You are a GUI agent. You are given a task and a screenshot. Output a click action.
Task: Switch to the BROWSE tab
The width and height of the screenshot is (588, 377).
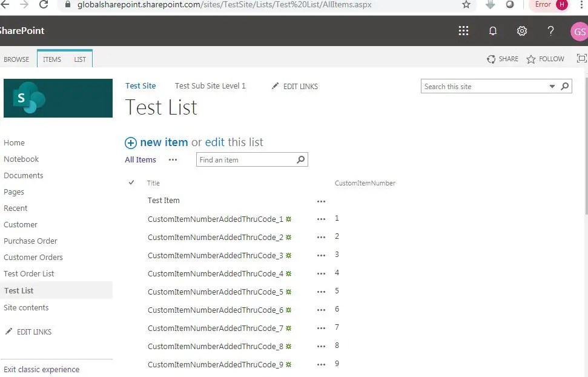click(16, 59)
